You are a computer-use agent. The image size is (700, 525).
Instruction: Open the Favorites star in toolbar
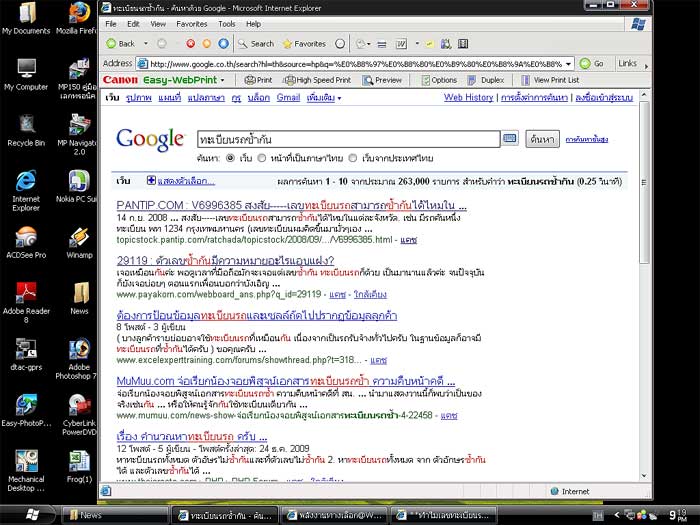[302, 44]
